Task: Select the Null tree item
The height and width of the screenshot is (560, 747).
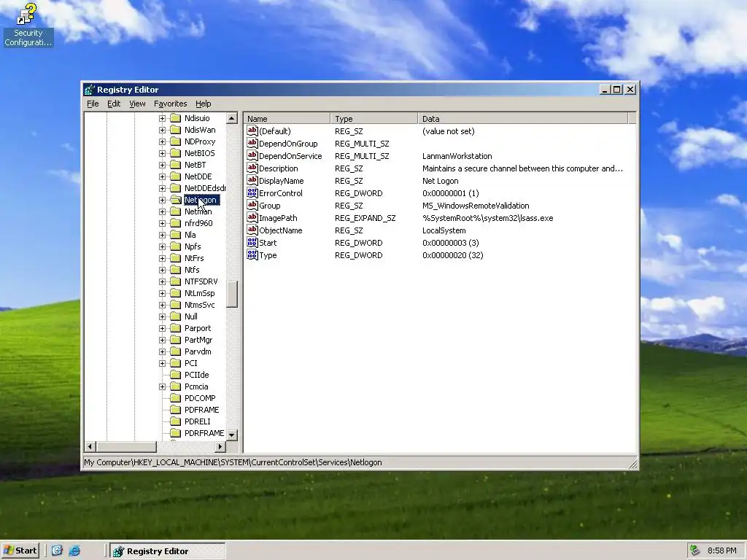Action: (x=190, y=316)
